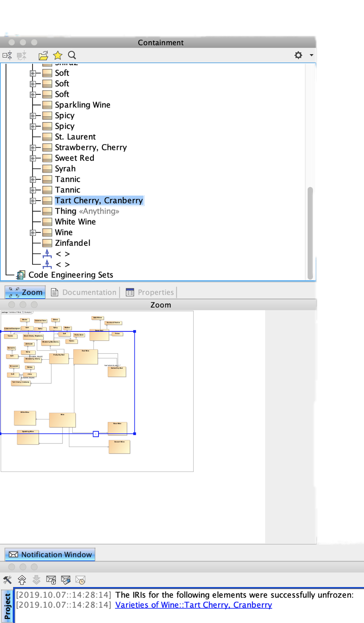Expand the Spicy node directly above St. Laurent
This screenshot has height=623, width=364.
click(x=33, y=126)
